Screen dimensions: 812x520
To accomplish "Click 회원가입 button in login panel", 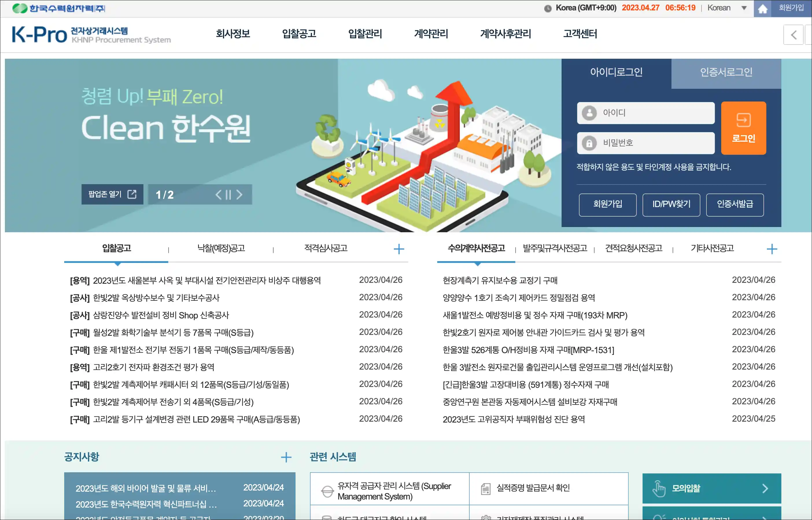I will (x=608, y=205).
